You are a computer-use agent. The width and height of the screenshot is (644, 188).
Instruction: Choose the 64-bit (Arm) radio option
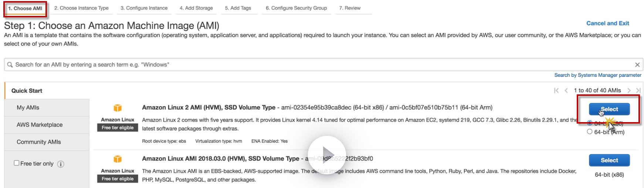pos(590,132)
